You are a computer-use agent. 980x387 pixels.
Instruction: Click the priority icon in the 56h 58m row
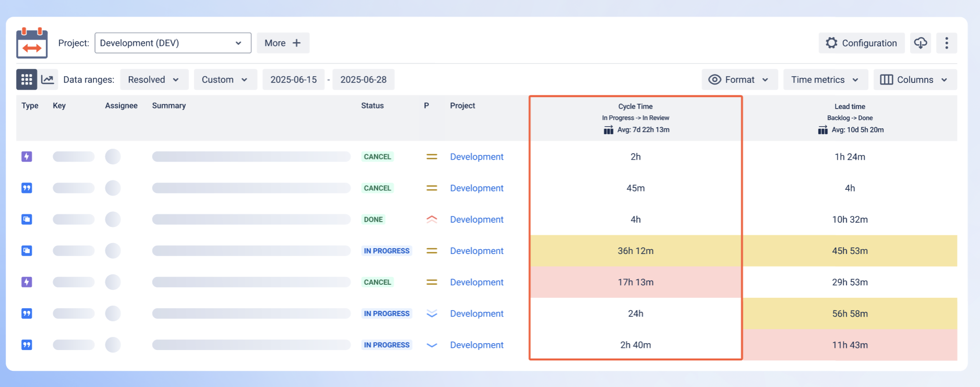432,313
